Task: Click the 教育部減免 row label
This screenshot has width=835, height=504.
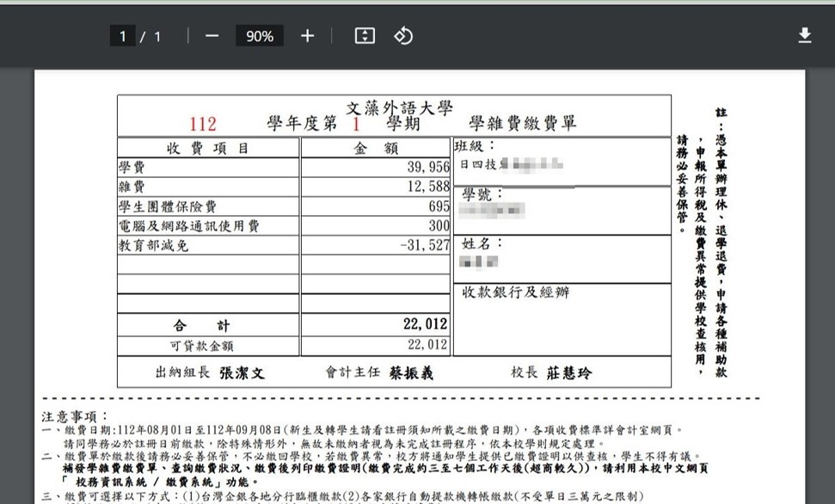Action: [x=153, y=246]
